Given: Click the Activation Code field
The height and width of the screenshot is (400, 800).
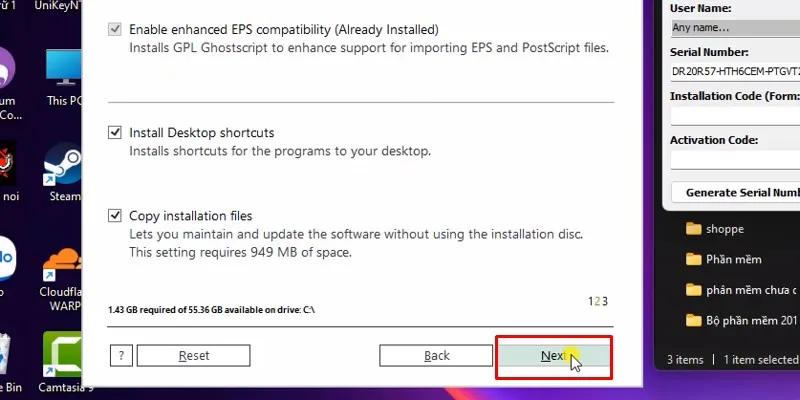Looking at the screenshot, I should pyautogui.click(x=735, y=159).
